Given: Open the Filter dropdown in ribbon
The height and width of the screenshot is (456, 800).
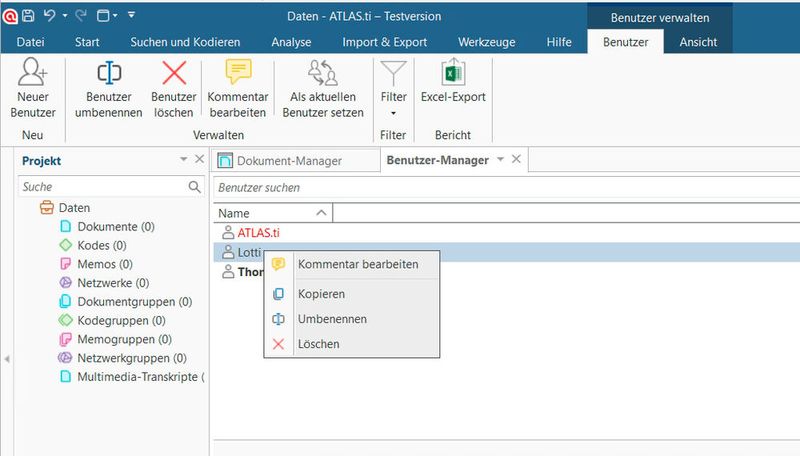Looking at the screenshot, I should click(393, 89).
